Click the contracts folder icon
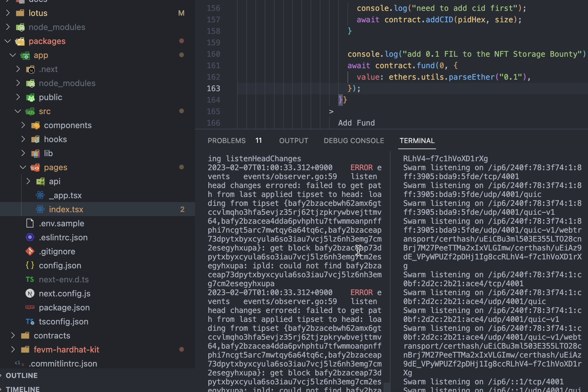Viewport: 588px width, 392px height. 25,336
